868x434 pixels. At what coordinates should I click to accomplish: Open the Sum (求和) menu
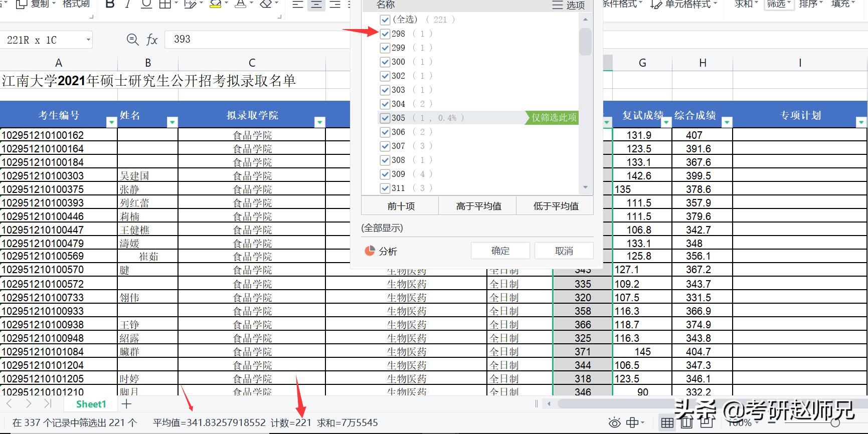(x=746, y=4)
